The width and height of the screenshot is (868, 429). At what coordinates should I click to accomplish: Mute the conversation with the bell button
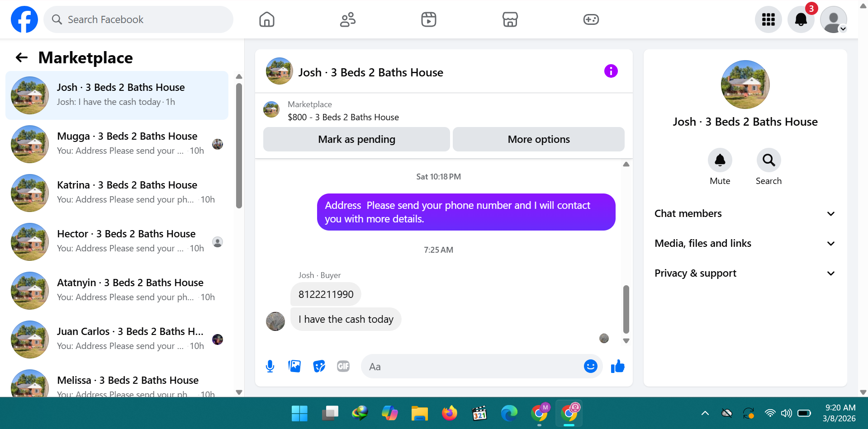coord(720,160)
